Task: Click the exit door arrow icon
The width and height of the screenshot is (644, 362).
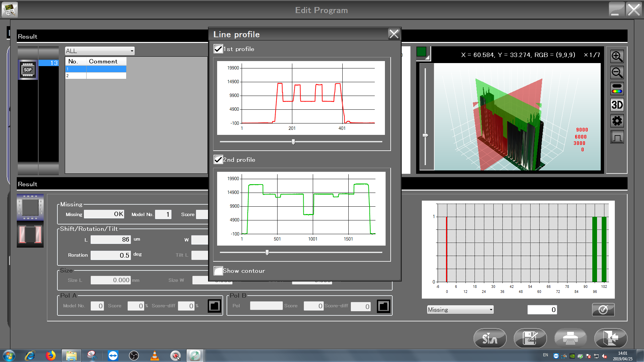Action: 610,338
